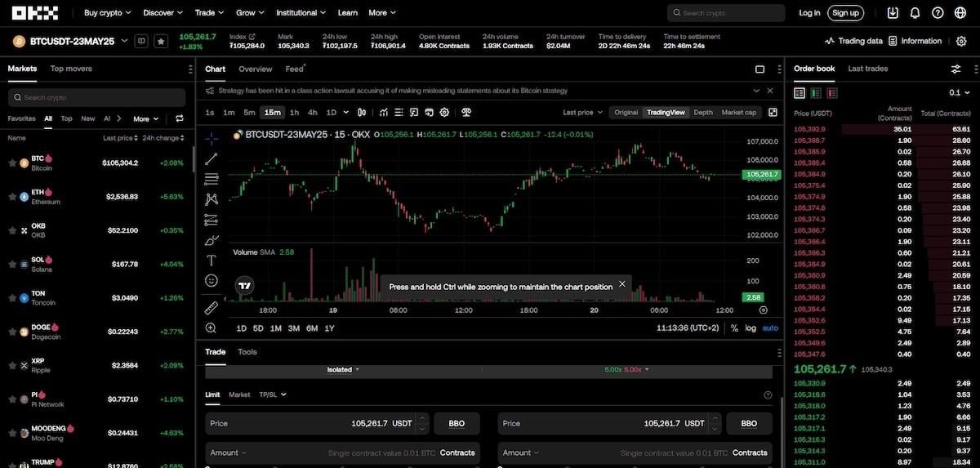Show sell orders only in order book

[x=832, y=93]
